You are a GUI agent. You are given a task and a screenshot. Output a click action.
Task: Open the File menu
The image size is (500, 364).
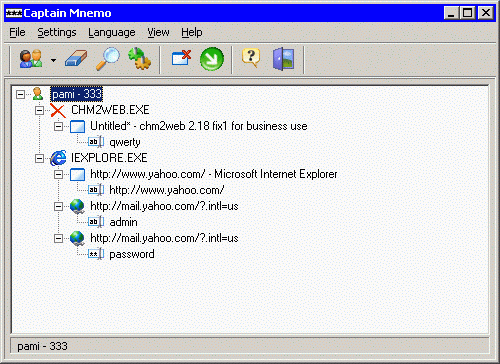click(x=17, y=32)
